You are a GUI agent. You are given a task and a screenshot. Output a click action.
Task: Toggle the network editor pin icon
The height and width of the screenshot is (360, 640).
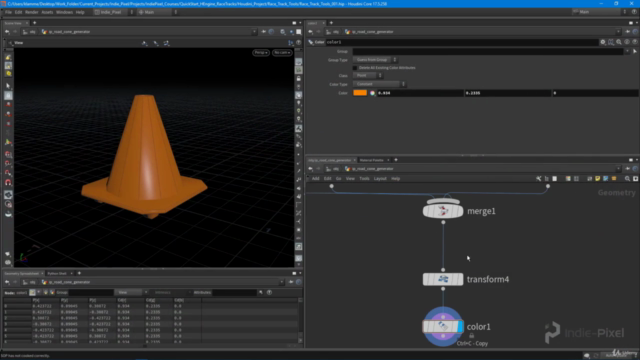pos(628,169)
